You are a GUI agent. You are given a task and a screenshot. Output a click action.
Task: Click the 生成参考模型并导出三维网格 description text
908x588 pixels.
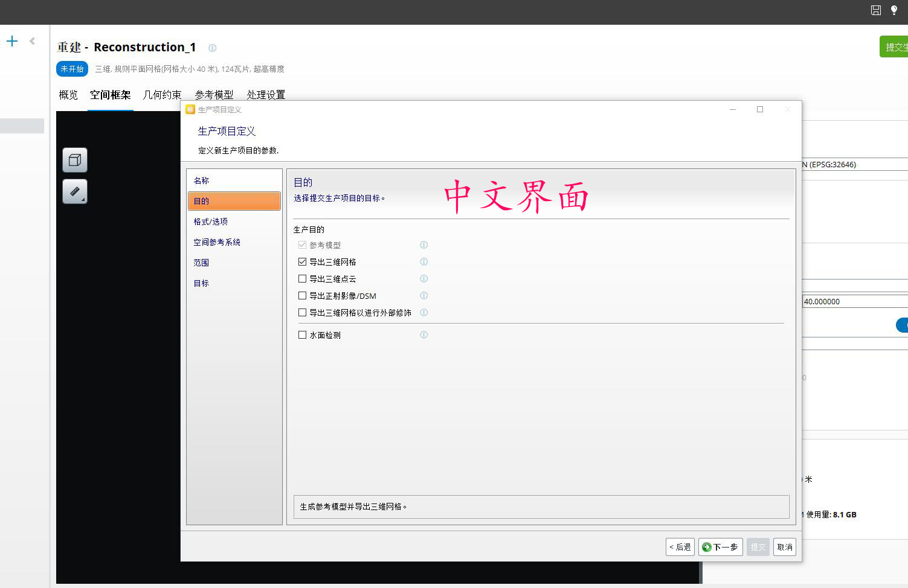tap(353, 507)
